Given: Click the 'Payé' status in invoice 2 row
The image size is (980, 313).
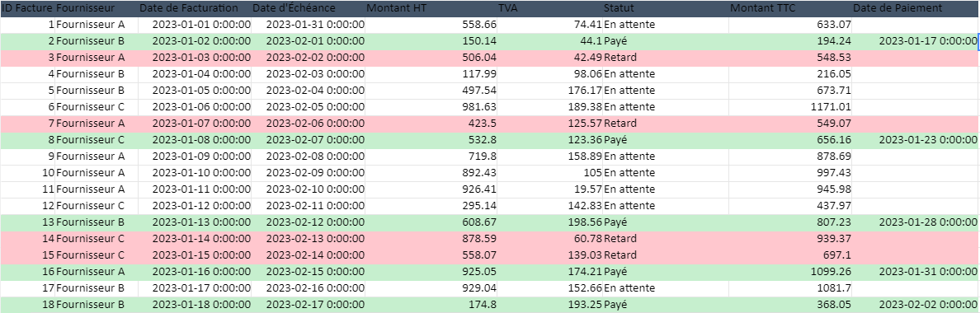Looking at the screenshot, I should click(x=666, y=41).
